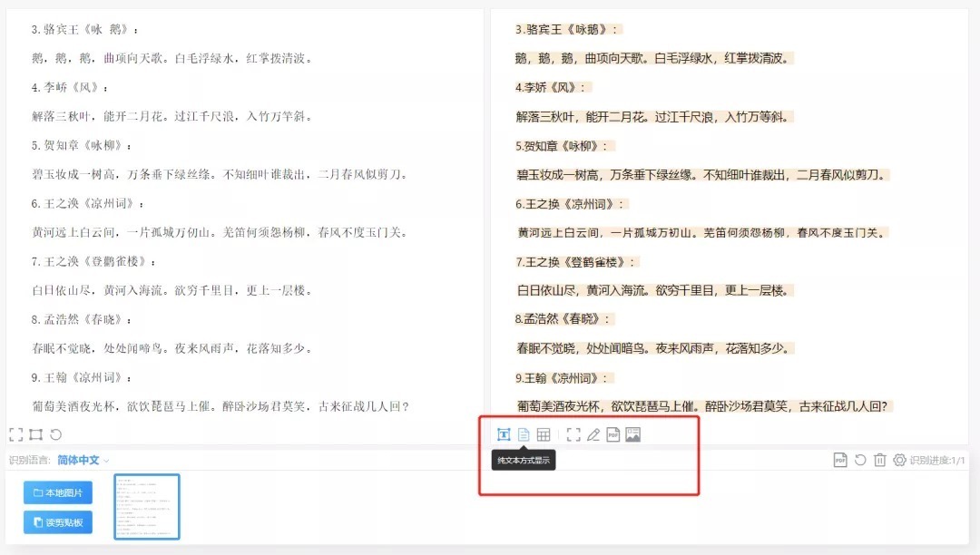Switch to table display mode icon

544,434
